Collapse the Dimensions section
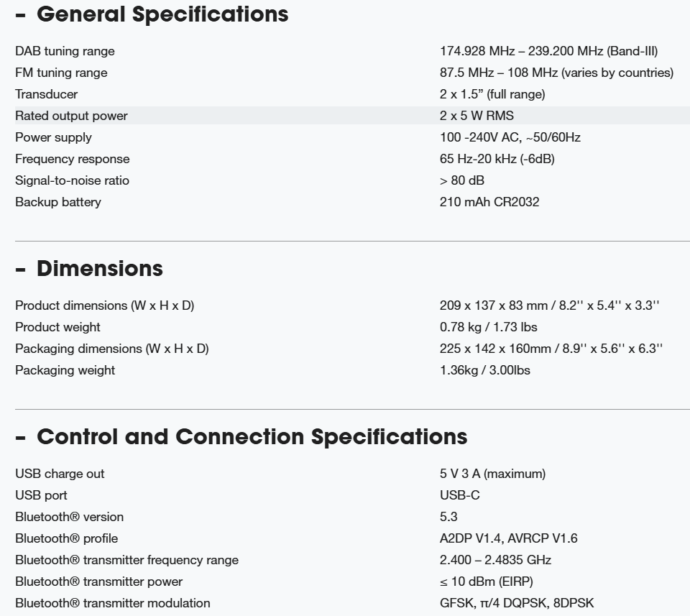The width and height of the screenshot is (690, 616). pyautogui.click(x=20, y=269)
